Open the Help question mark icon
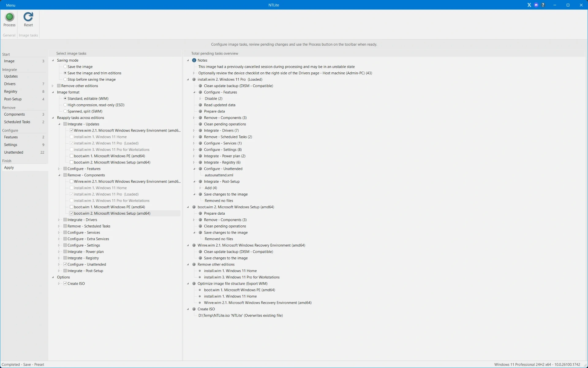Image resolution: width=588 pixels, height=368 pixels. pyautogui.click(x=543, y=5)
